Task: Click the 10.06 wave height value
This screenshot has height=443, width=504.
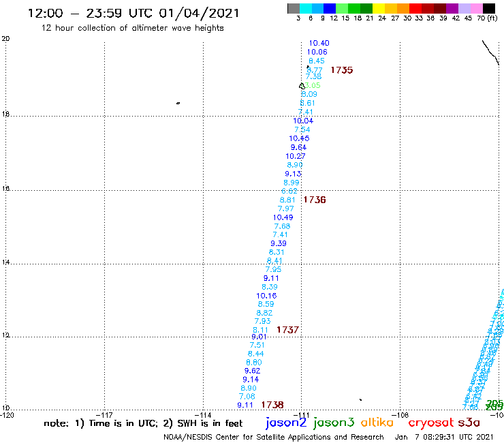Action: click(317, 52)
